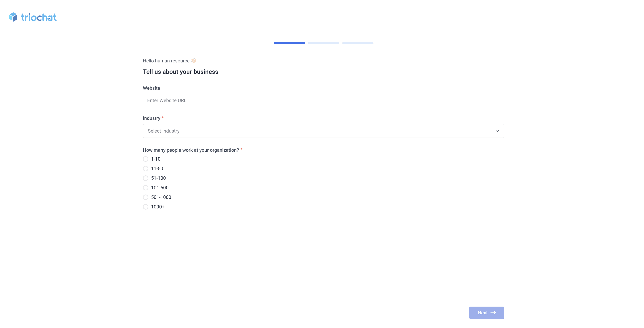Choose the 501-1000 radio option

coord(146,197)
